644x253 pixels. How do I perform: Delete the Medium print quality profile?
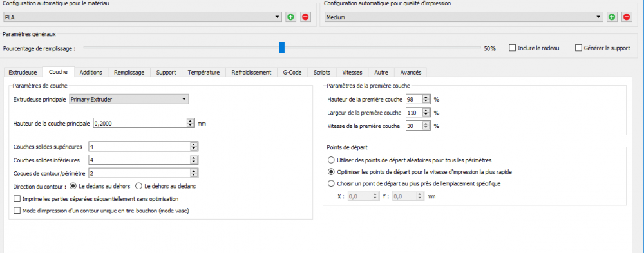(x=627, y=17)
